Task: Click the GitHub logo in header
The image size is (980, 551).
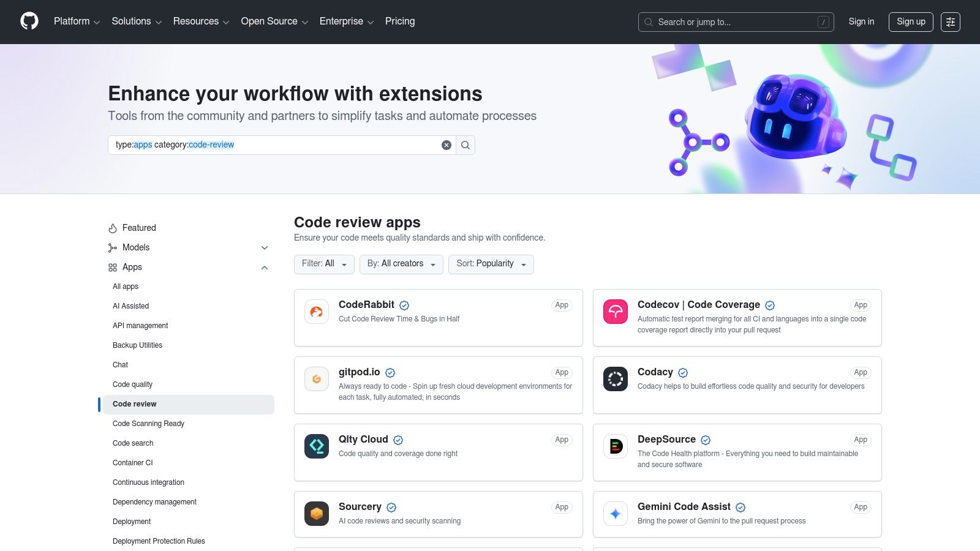Action: [29, 21]
